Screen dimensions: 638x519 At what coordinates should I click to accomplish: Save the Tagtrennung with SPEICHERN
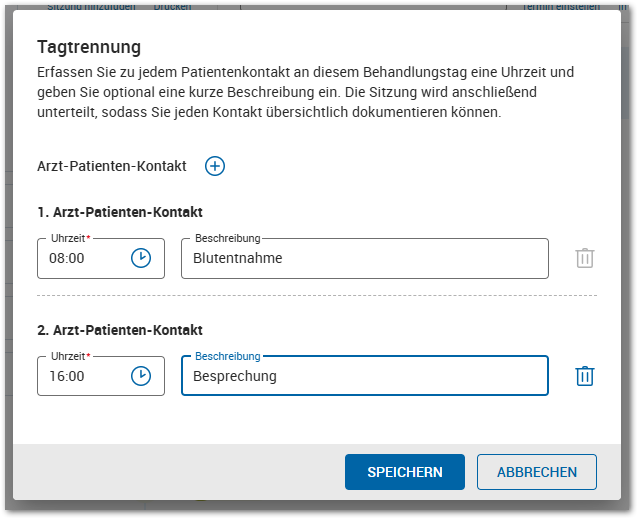pyautogui.click(x=405, y=472)
